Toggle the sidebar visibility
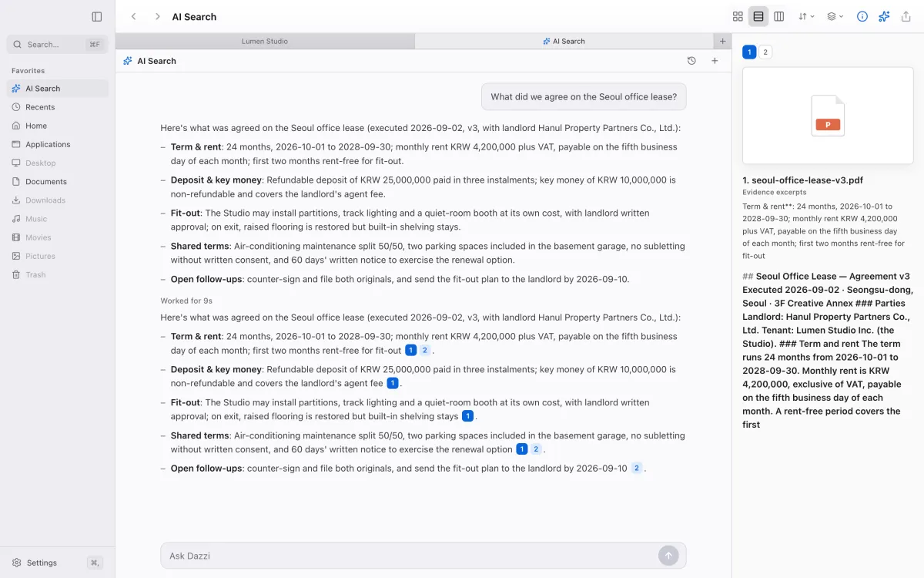Image resolution: width=924 pixels, height=578 pixels. [x=97, y=16]
